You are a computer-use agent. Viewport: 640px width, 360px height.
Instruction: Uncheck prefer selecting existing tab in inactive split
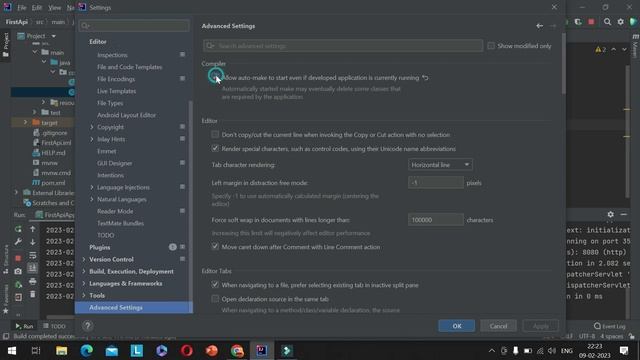click(x=215, y=284)
